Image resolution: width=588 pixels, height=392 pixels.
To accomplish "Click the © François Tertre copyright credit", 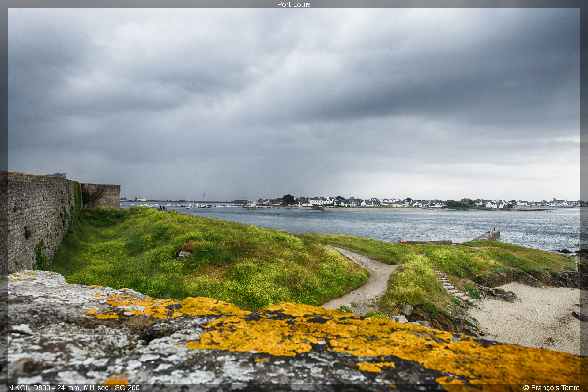I will (551, 388).
